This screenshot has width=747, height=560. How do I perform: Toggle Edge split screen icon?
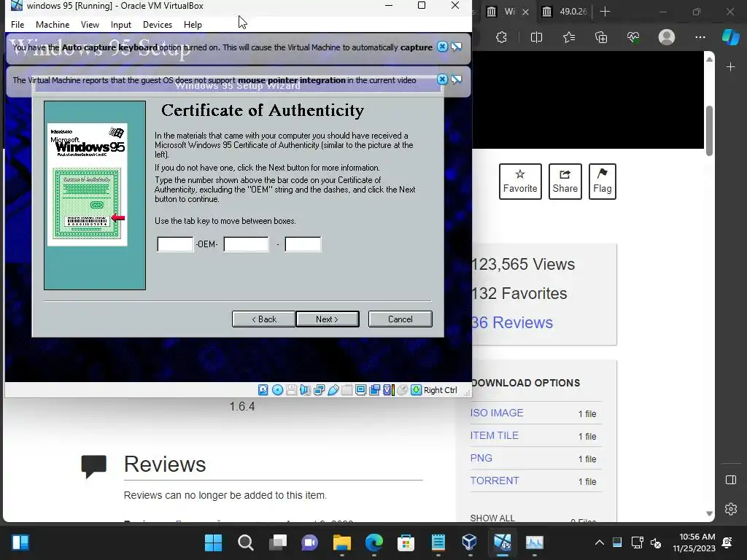[x=536, y=37]
